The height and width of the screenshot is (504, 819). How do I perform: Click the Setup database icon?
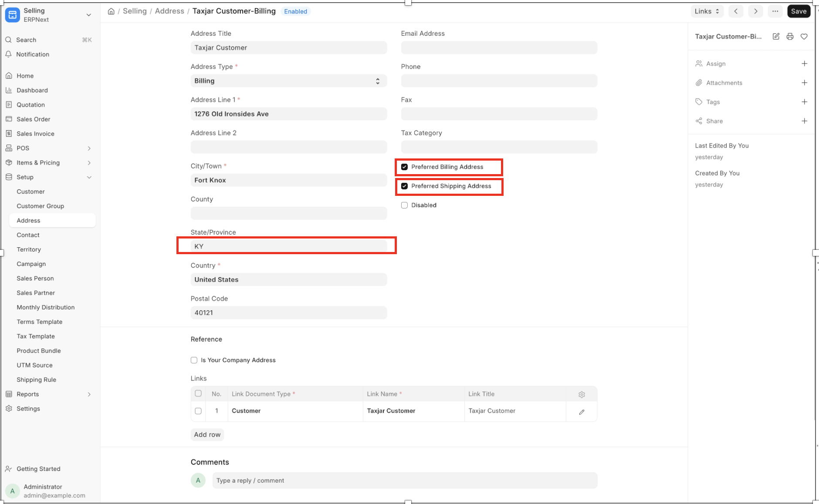[9, 177]
